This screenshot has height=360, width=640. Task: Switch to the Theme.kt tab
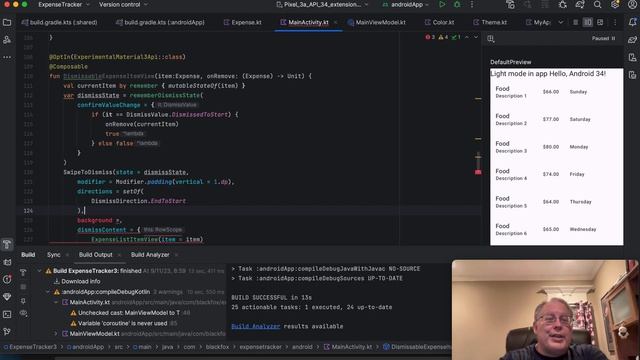(490, 22)
